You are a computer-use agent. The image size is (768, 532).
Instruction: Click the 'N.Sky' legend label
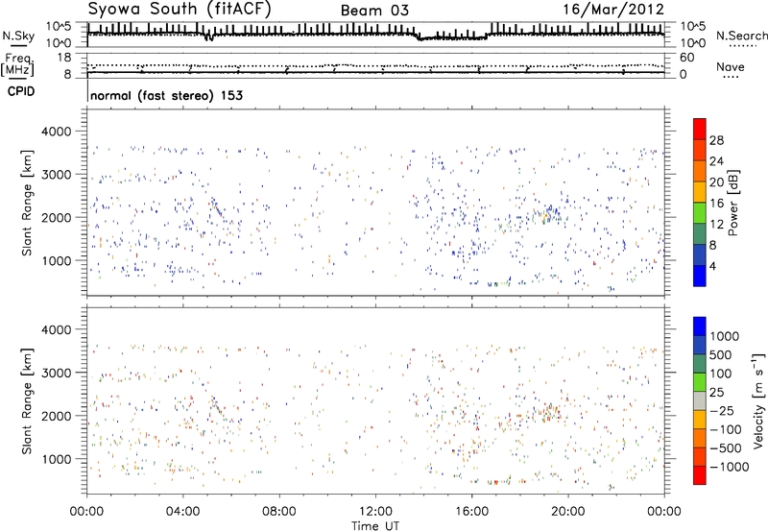pos(18,36)
